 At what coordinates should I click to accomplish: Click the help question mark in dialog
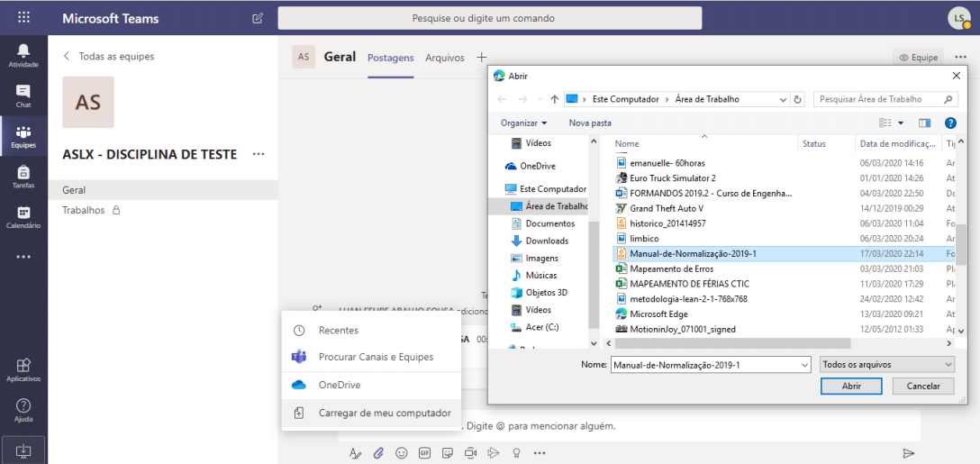click(950, 123)
